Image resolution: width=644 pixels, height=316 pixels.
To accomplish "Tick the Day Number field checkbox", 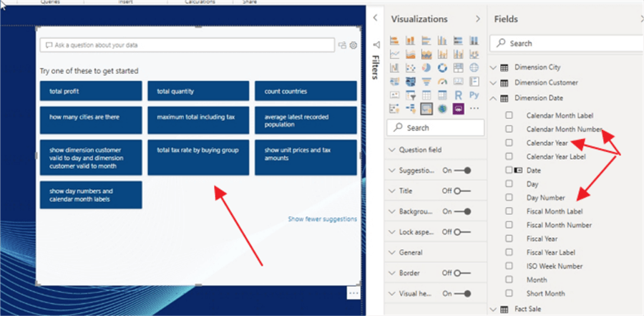I will click(509, 198).
